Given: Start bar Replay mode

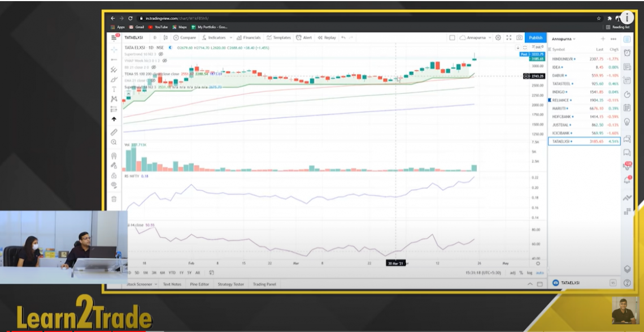Looking at the screenshot, I should tap(328, 37).
